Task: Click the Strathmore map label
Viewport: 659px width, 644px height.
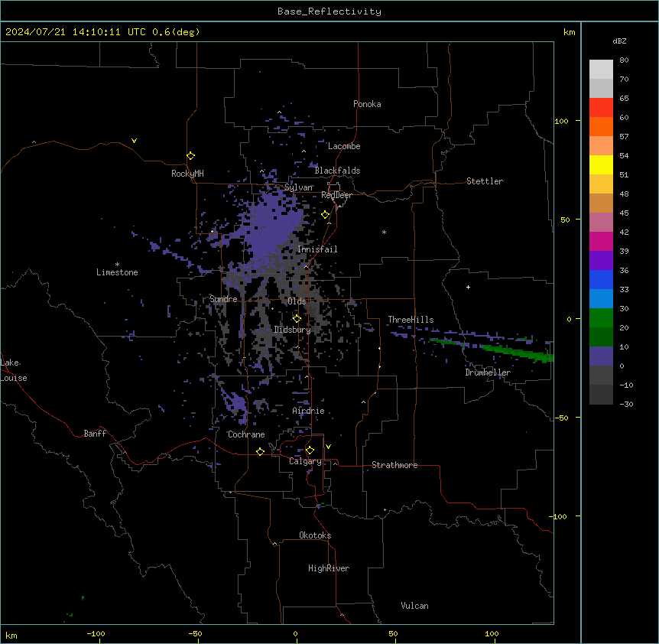Action: 394,465
